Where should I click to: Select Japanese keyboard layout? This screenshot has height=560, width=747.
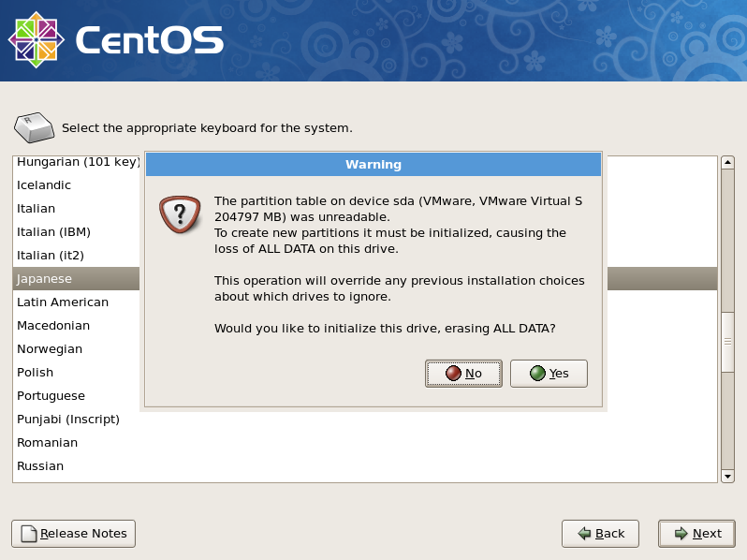(76, 278)
